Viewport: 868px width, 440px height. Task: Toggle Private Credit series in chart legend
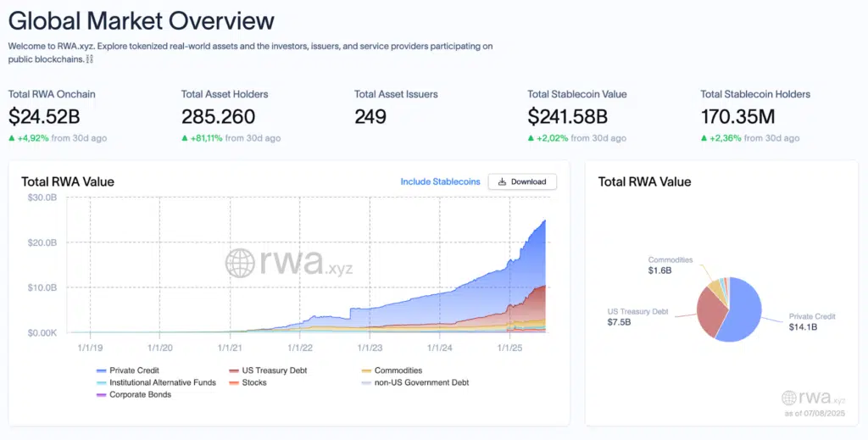[x=133, y=370]
